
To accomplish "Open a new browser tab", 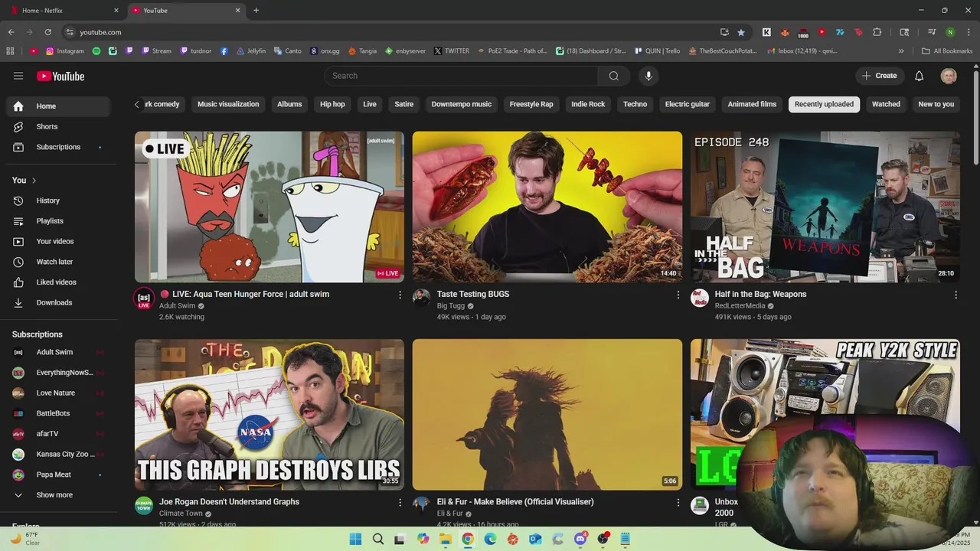I will 256,11.
